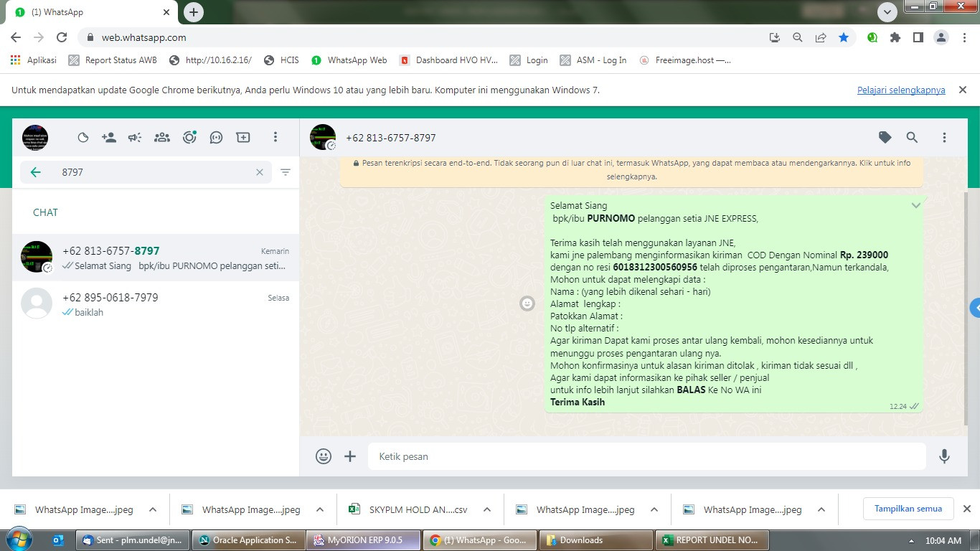Open message options chevron on green bubble

pyautogui.click(x=916, y=206)
